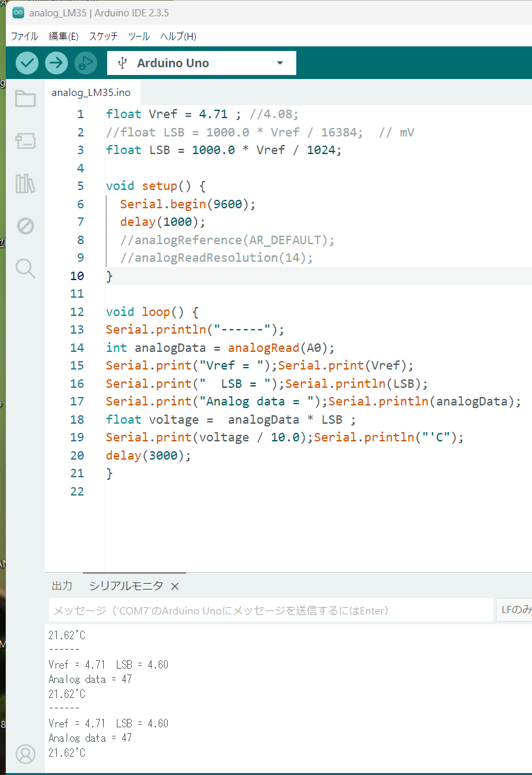Click 'Serial.println("'C");' on line 19
The width and height of the screenshot is (532, 775).
(x=389, y=437)
